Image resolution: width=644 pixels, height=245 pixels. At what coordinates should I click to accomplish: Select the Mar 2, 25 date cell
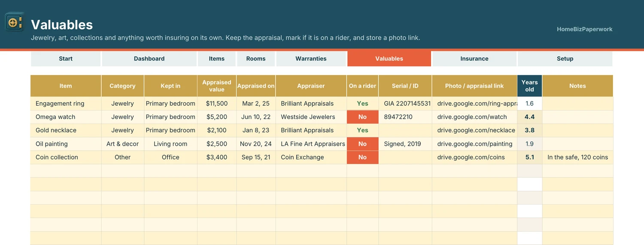[x=256, y=104]
